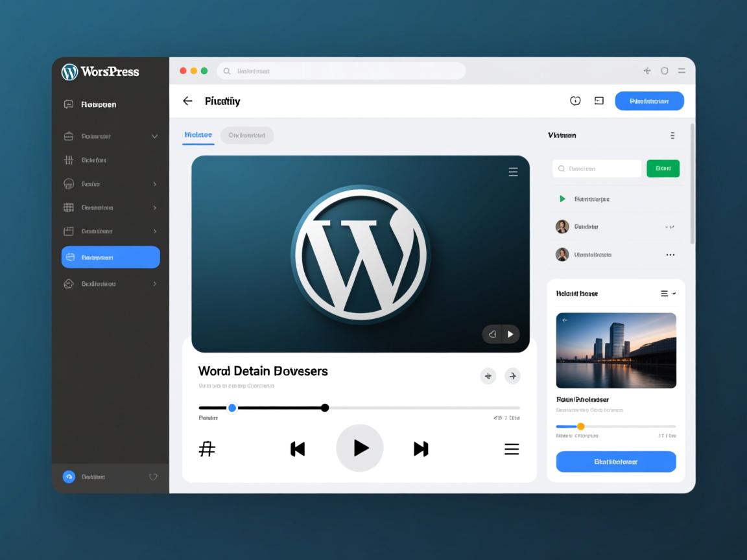
Task: Click the green play triangle in right panel
Action: pyautogui.click(x=562, y=199)
